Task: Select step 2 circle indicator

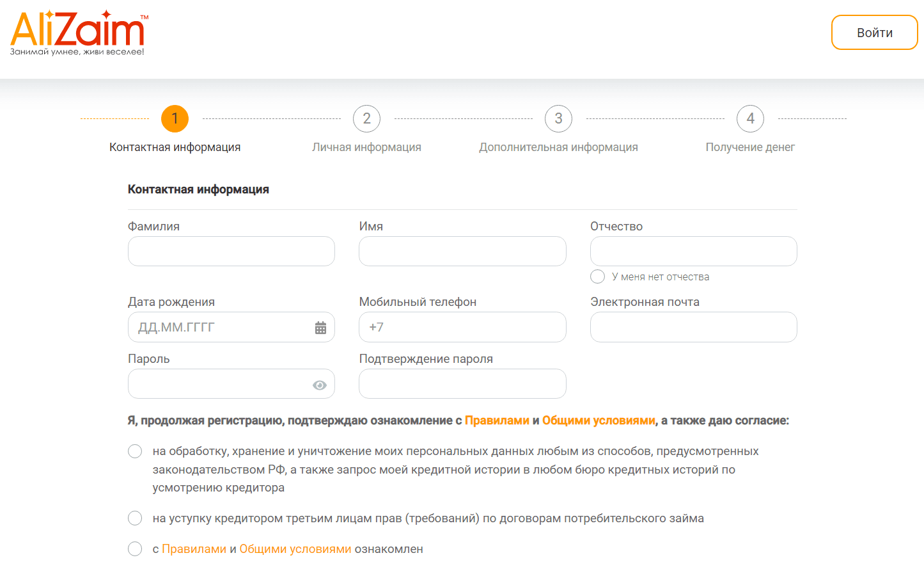Action: [x=366, y=118]
